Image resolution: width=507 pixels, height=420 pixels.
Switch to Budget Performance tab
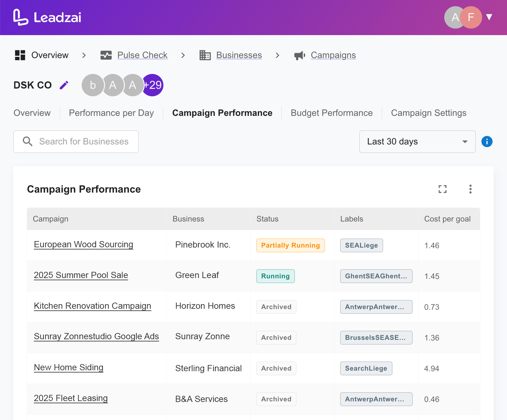click(331, 113)
